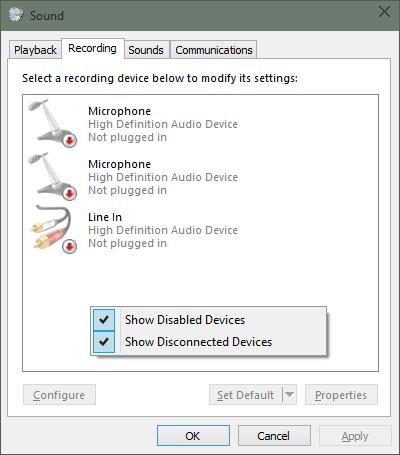Confirm with the OK button
The width and height of the screenshot is (400, 455).
click(x=193, y=436)
